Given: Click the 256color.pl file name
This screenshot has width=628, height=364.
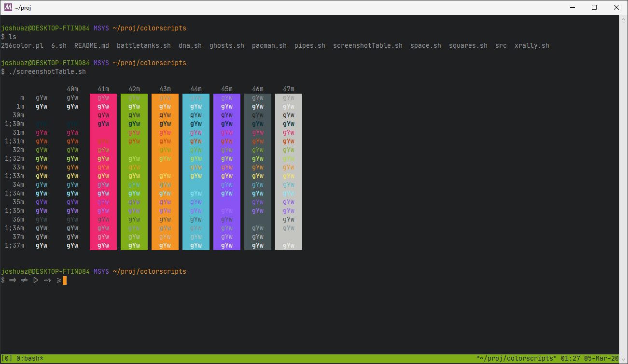Looking at the screenshot, I should (x=22, y=46).
